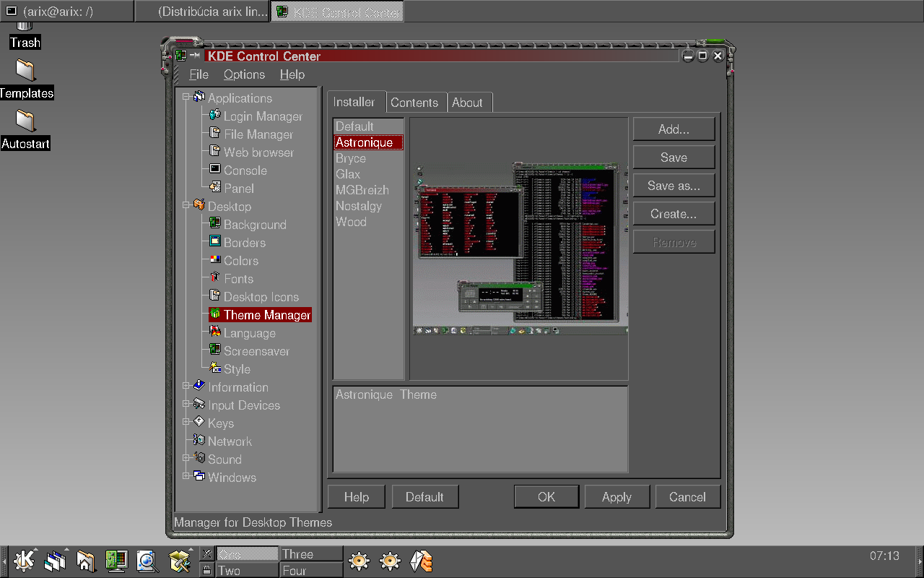Click the logout X icon in panel
Viewport: 924px width, 578px height.
point(206,553)
